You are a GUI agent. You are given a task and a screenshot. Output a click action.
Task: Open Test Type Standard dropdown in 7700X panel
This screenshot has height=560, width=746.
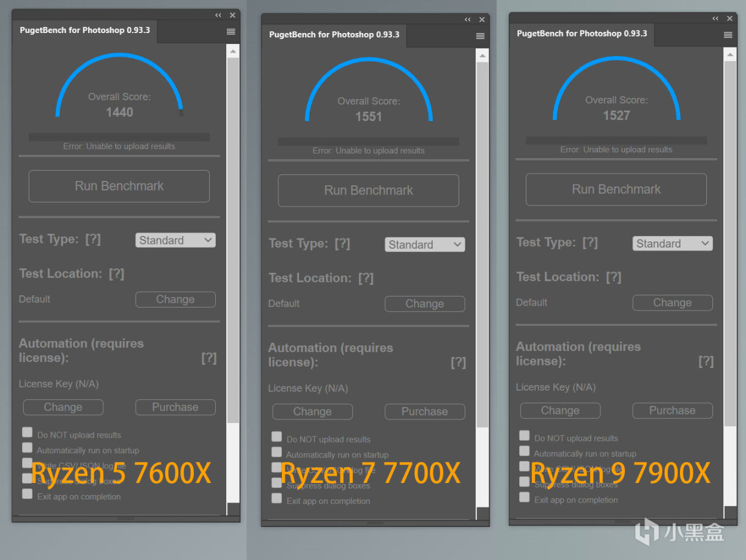425,245
